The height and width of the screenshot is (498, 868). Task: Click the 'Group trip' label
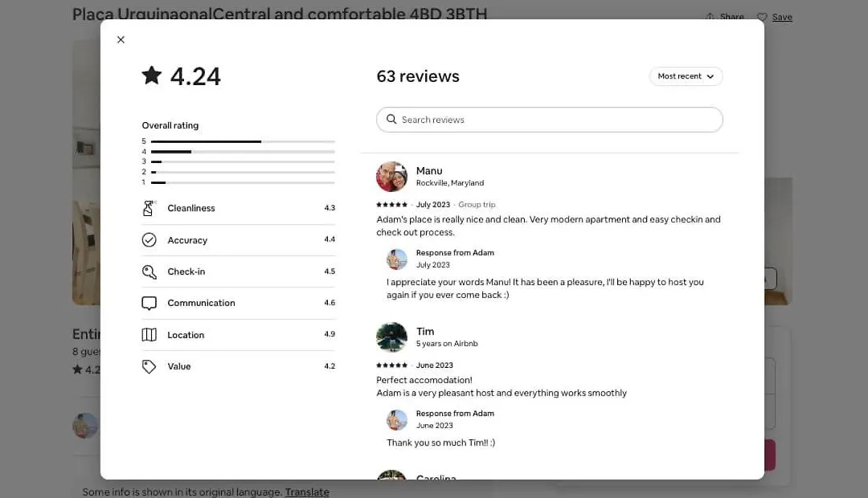coord(477,205)
